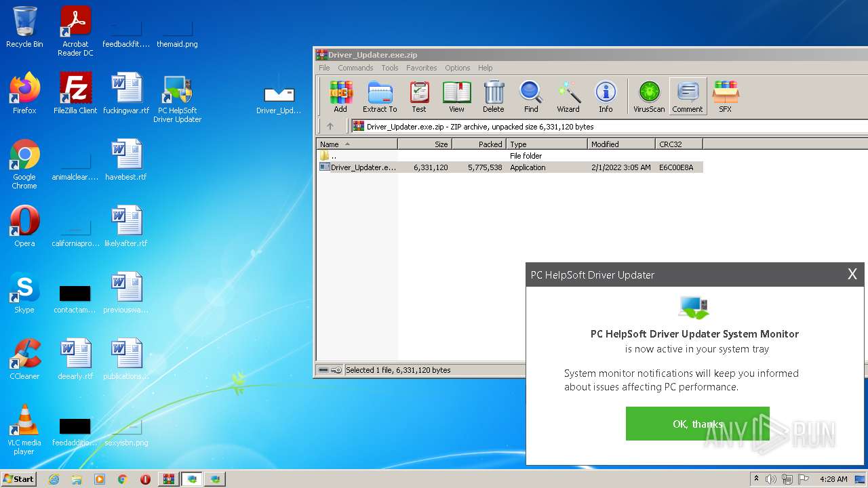Select themaid.png desktop file
This screenshot has width=868, height=488.
[x=177, y=34]
